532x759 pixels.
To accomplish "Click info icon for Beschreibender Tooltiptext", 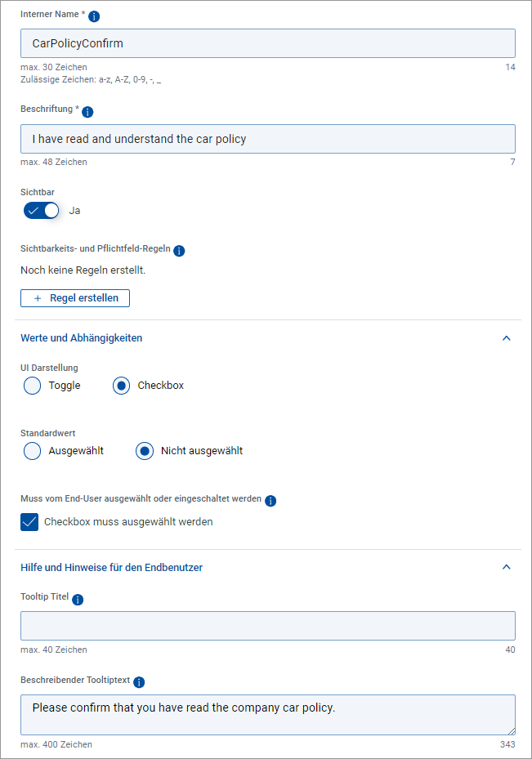I will coord(139,682).
